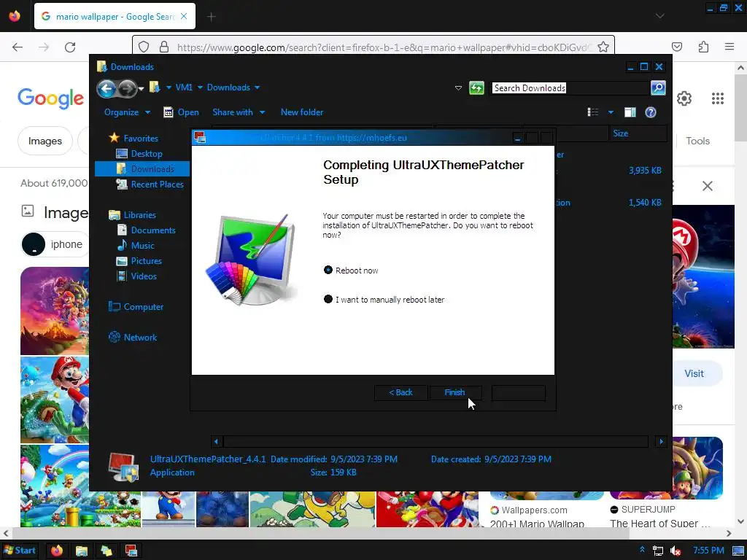This screenshot has height=560, width=747.
Task: Click the Explorer forward arrow button
Action: 126,88
